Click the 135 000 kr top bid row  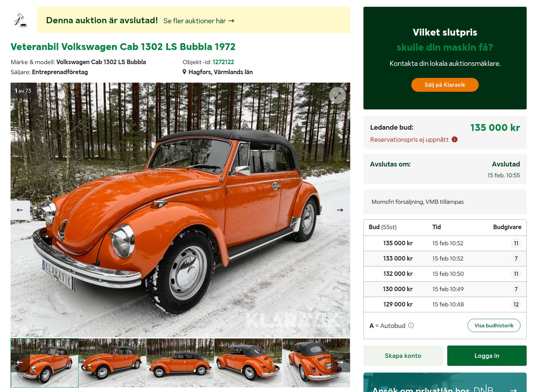(x=445, y=243)
